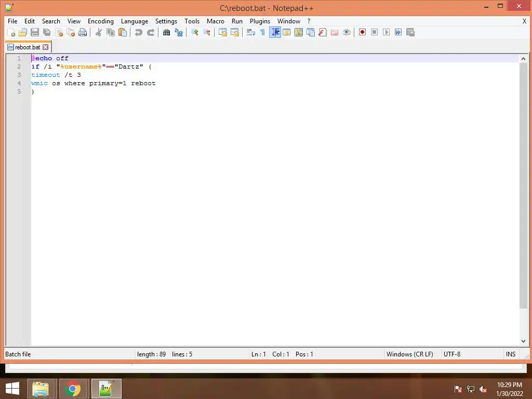Screen dimensions: 532x399
Task: Close the reboot.bat tab via red X
Action: pyautogui.click(x=46, y=47)
